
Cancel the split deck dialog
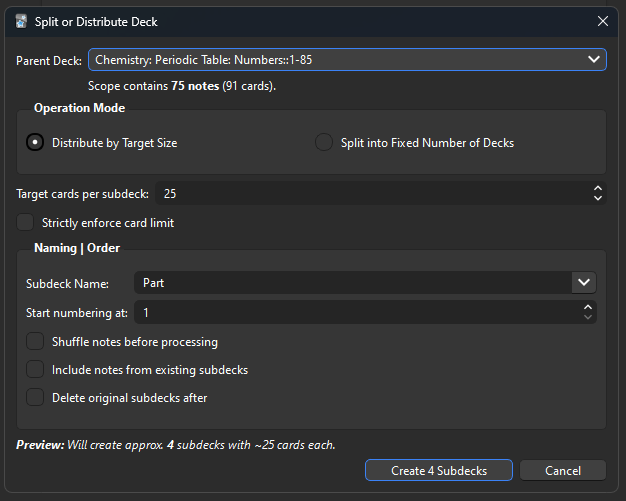pyautogui.click(x=563, y=470)
